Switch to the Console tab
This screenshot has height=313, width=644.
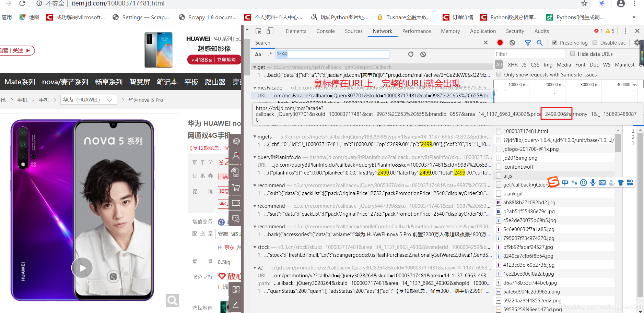pos(326,31)
